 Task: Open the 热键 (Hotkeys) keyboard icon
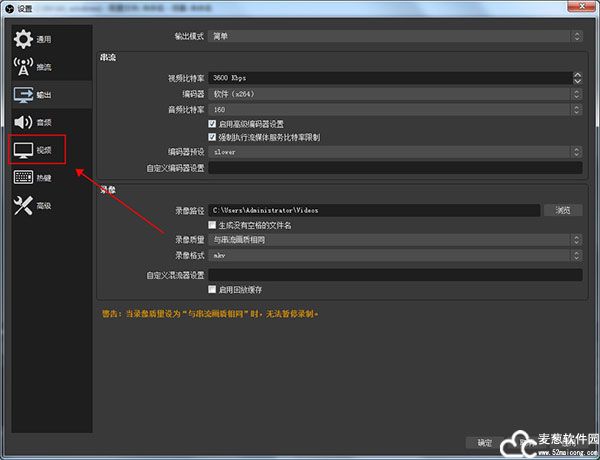coord(22,178)
